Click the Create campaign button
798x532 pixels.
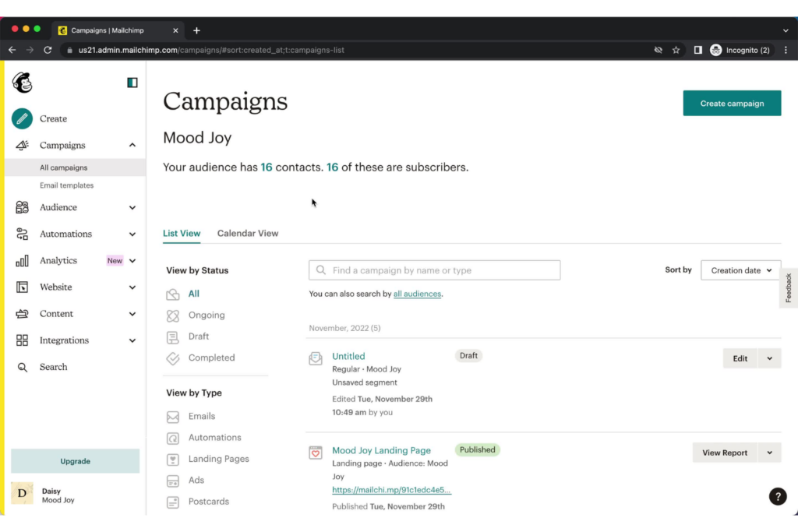pyautogui.click(x=732, y=104)
